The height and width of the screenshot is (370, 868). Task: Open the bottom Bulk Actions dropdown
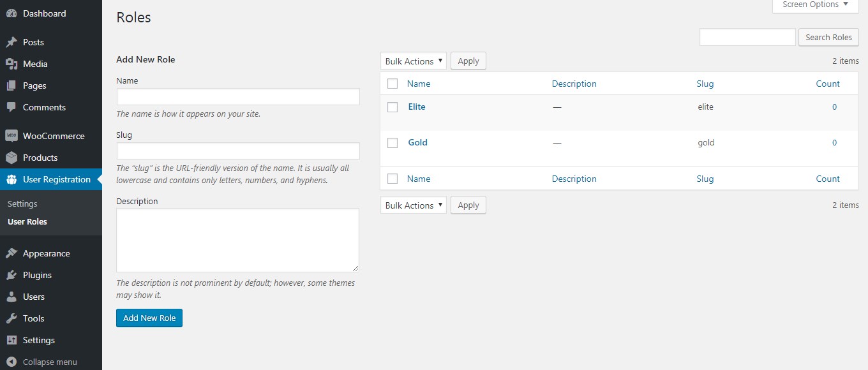pos(413,205)
